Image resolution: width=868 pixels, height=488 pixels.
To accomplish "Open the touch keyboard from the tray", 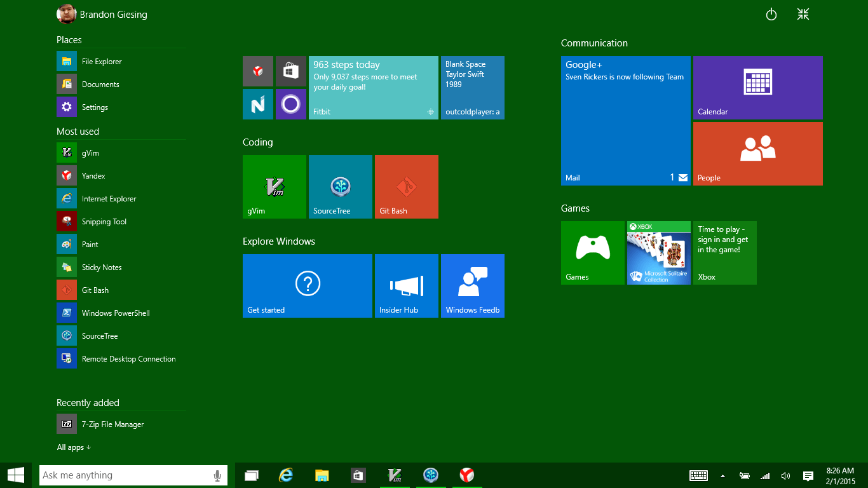I will point(699,475).
